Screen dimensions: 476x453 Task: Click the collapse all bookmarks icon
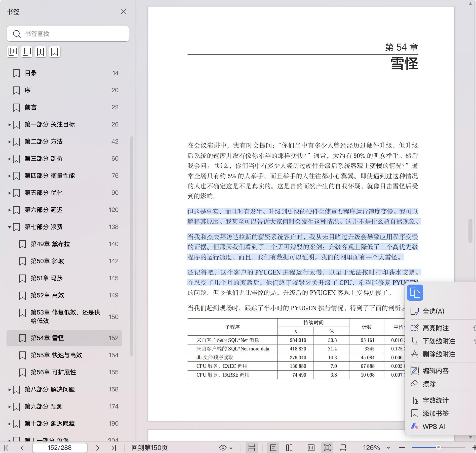pyautogui.click(x=27, y=52)
